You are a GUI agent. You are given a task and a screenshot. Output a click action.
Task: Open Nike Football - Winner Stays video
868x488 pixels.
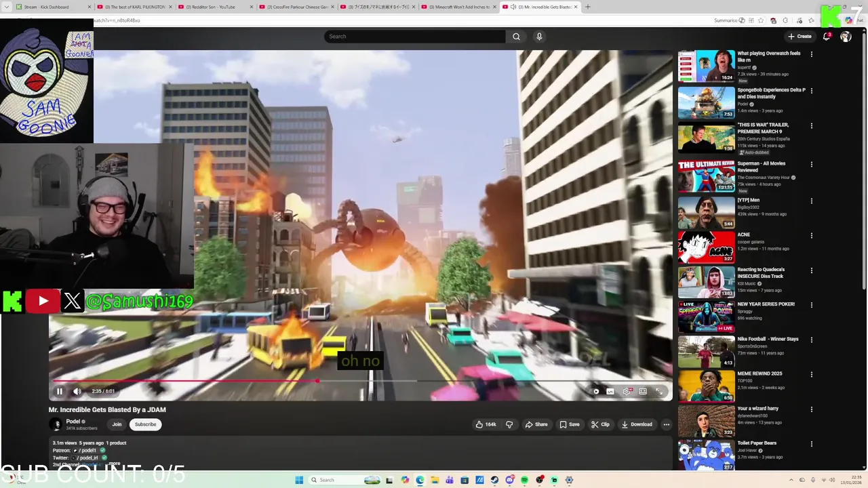(x=706, y=351)
